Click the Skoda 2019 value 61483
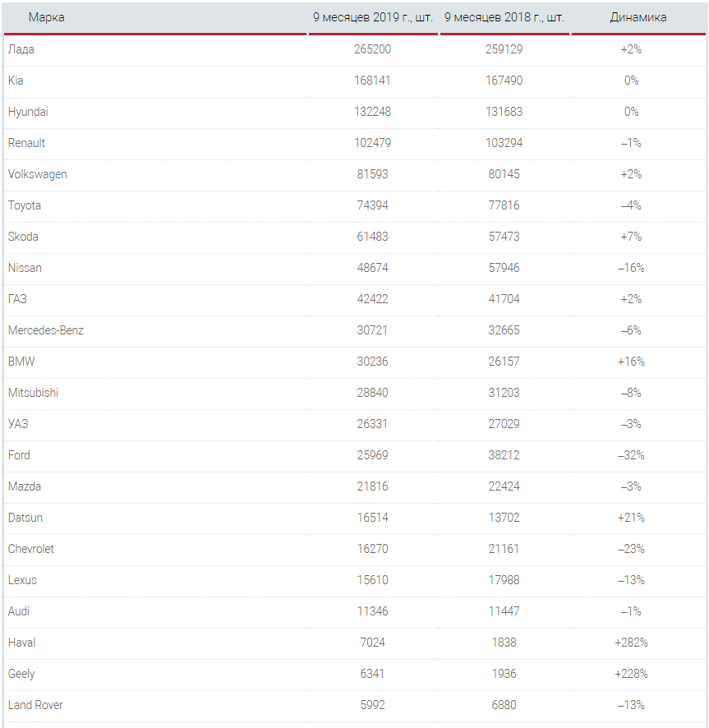Screen dimensions: 709x728 [373, 237]
